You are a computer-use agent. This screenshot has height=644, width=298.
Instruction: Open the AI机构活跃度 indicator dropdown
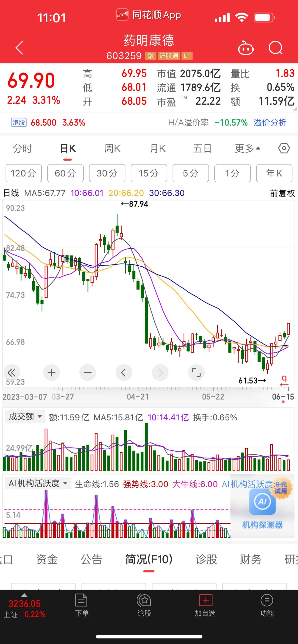click(x=38, y=483)
